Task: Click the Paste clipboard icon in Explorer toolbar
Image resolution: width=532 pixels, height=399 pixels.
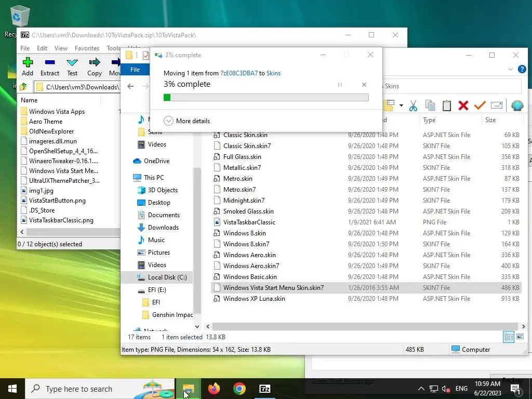Action: pyautogui.click(x=446, y=105)
